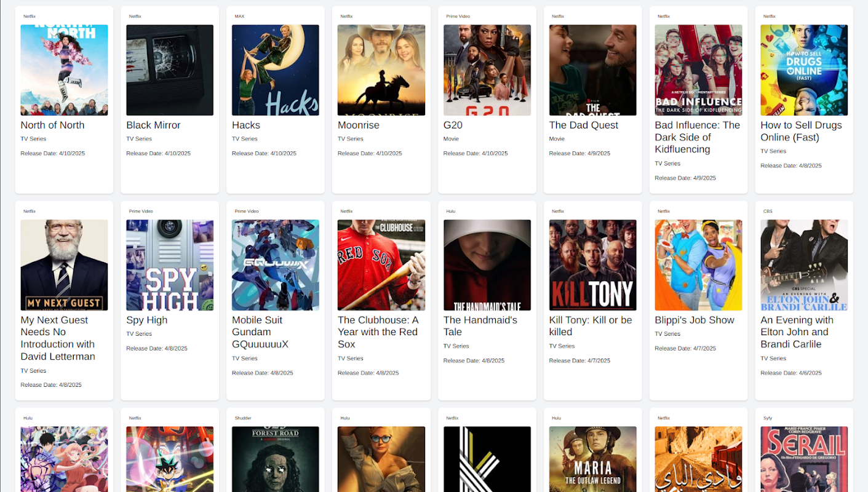Open the Moonrise poster artwork
868x492 pixels.
point(381,70)
